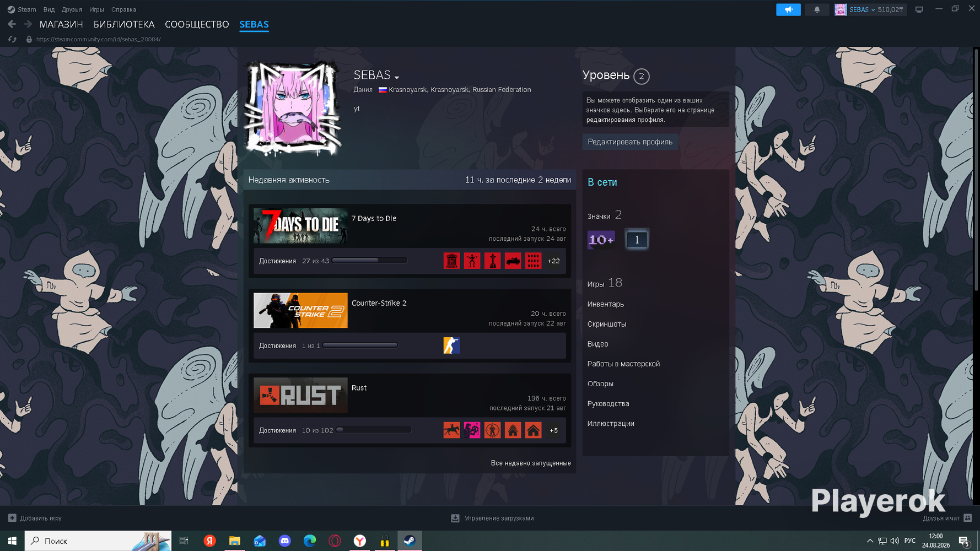980x551 pixels.
Task: Click the Add a game plus icon
Action: coord(12,518)
